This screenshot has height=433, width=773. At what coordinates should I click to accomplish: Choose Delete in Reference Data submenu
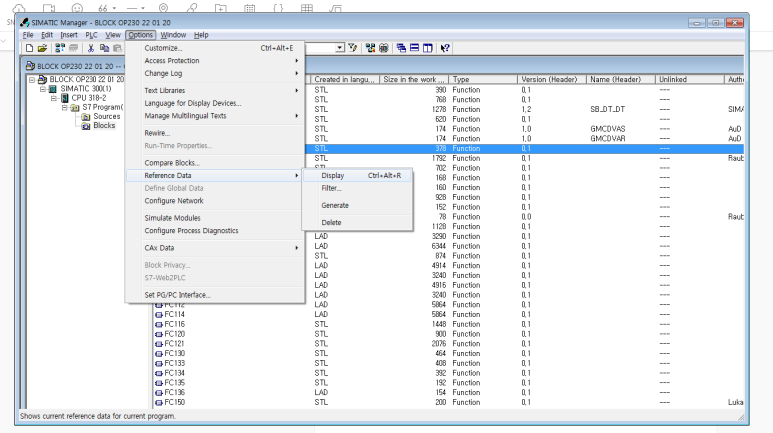tap(357, 222)
